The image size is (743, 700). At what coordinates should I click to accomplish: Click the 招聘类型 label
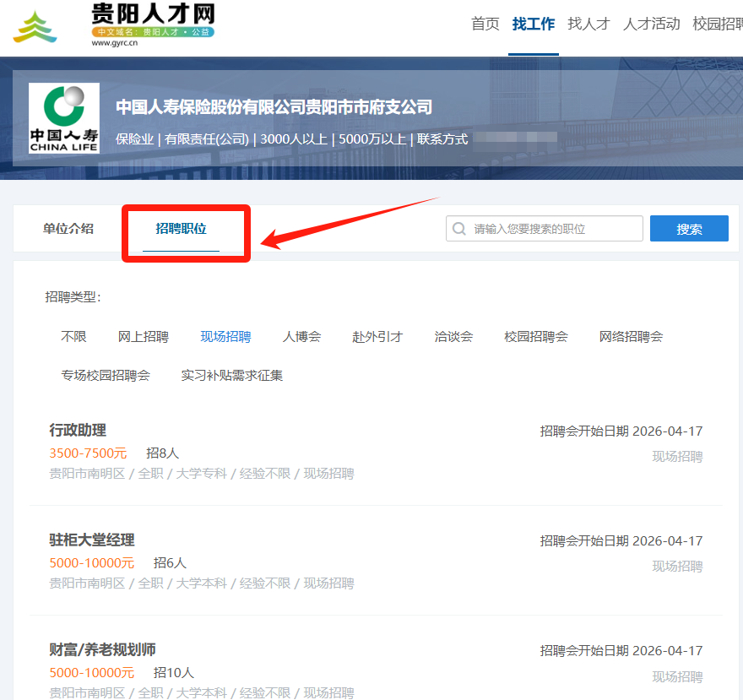click(x=73, y=297)
